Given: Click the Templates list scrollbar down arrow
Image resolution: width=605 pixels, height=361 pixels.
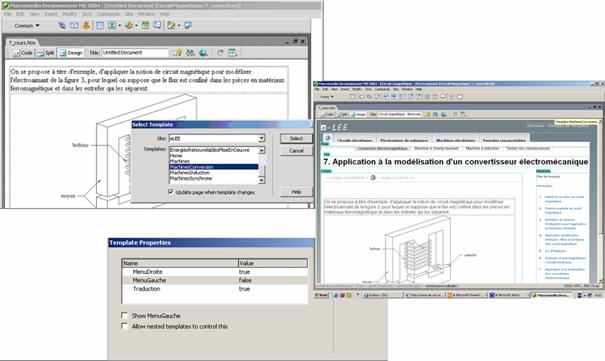Looking at the screenshot, I should (262, 180).
